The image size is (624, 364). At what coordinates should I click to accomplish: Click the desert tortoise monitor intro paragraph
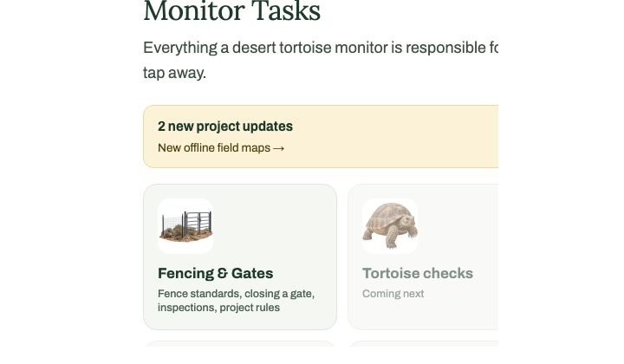coord(321,60)
